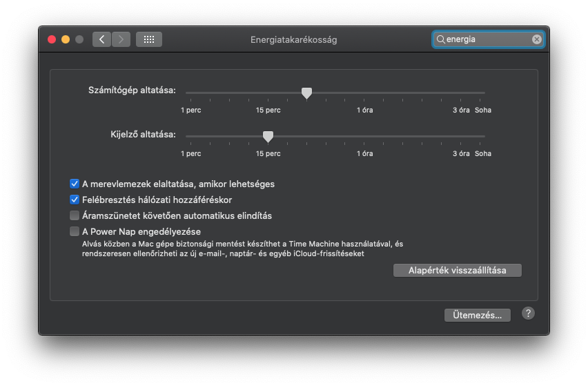The height and width of the screenshot is (386, 588).
Task: Clear the search field with the X icon
Action: point(537,39)
